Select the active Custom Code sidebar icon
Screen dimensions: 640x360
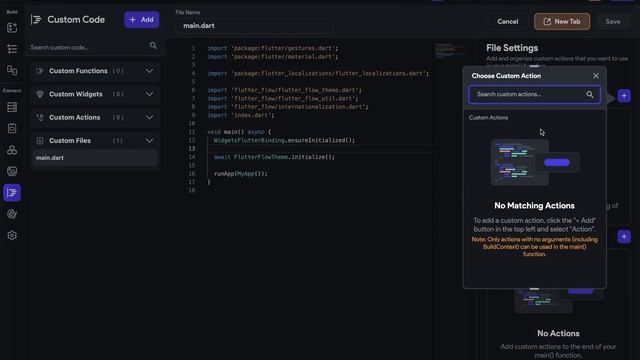[x=12, y=193]
